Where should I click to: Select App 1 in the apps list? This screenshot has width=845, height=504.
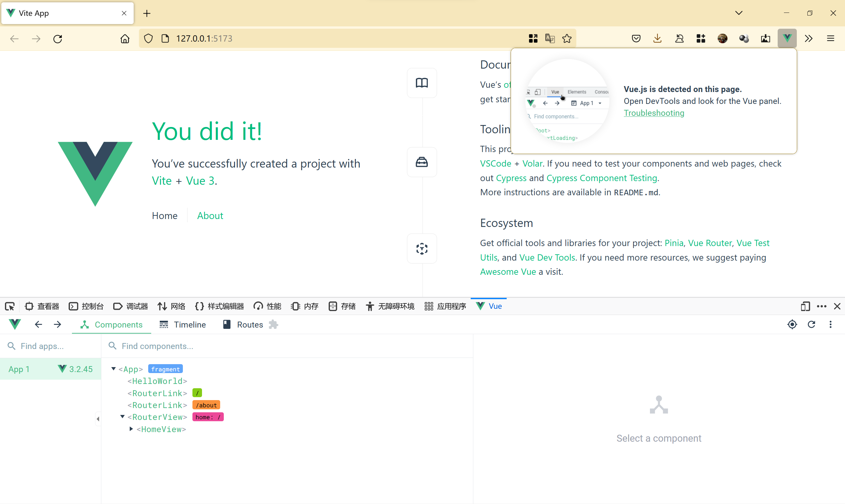tap(50, 369)
